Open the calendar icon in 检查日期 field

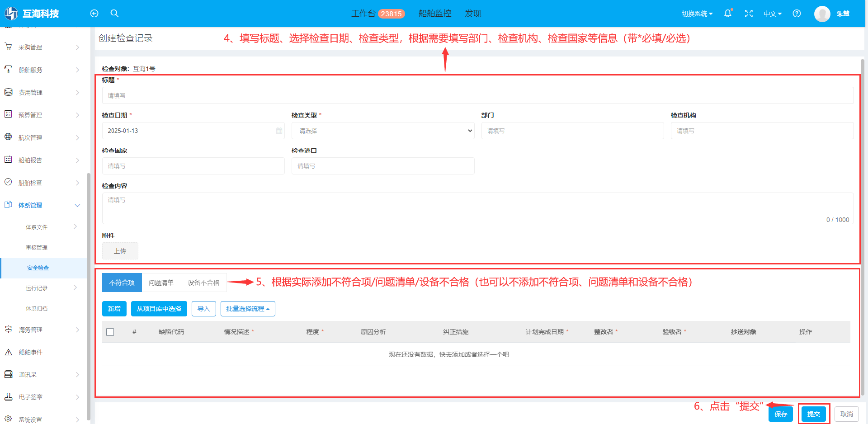click(x=279, y=131)
